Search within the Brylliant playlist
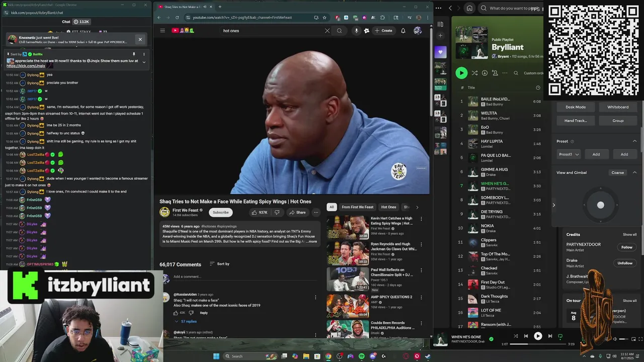Image resolution: width=644 pixels, height=362 pixels. pyautogui.click(x=516, y=73)
